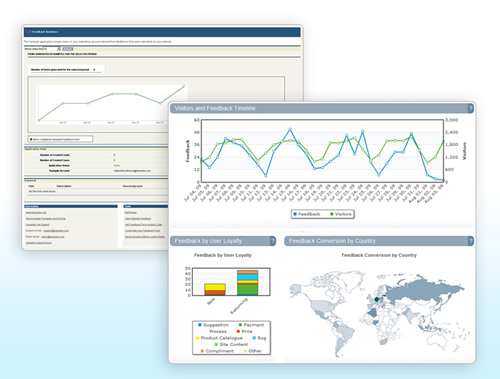Screen dimensions: 500x379
Task: Open help for Feedback by User Loyalty panel
Action: (273, 241)
